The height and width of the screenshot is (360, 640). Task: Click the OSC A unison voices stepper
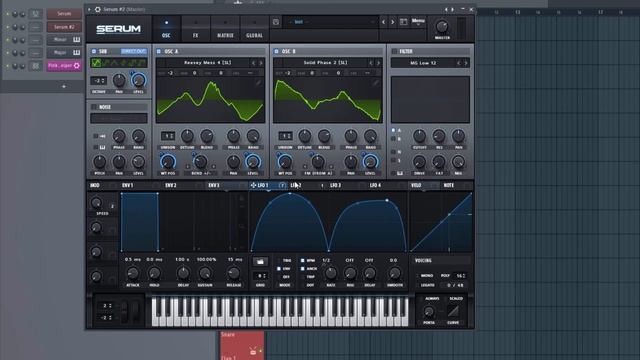(x=168, y=136)
